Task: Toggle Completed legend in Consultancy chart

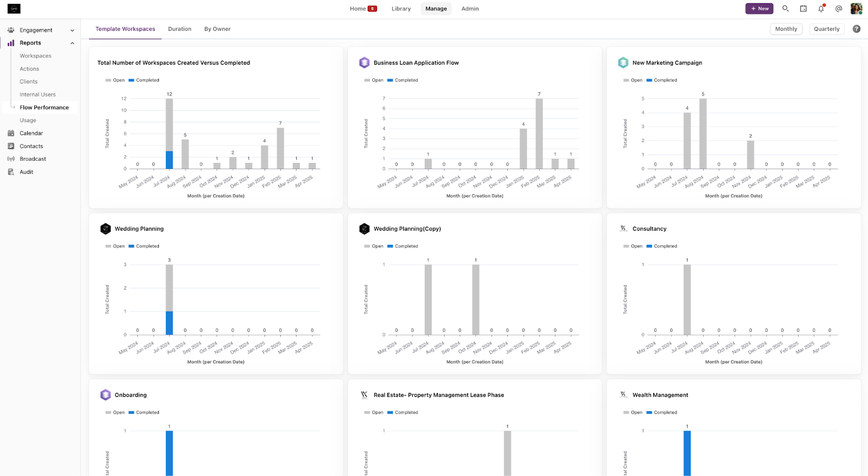Action: pos(662,246)
